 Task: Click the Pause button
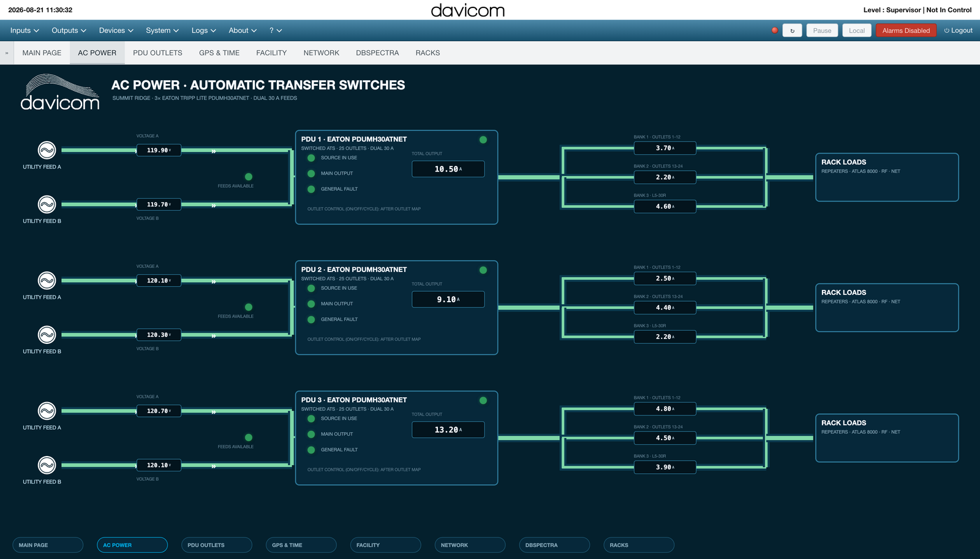pyautogui.click(x=822, y=31)
